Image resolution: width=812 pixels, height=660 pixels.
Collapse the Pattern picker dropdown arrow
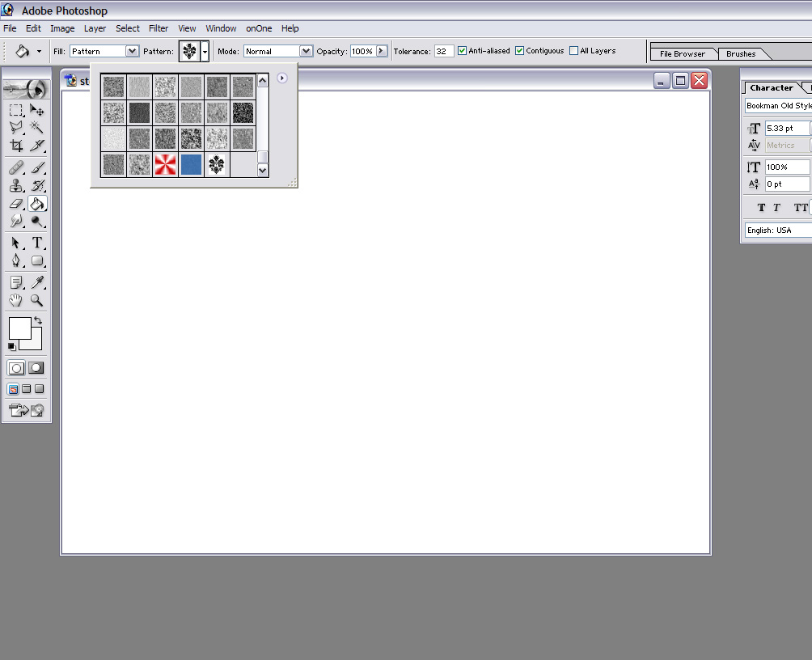(x=205, y=51)
